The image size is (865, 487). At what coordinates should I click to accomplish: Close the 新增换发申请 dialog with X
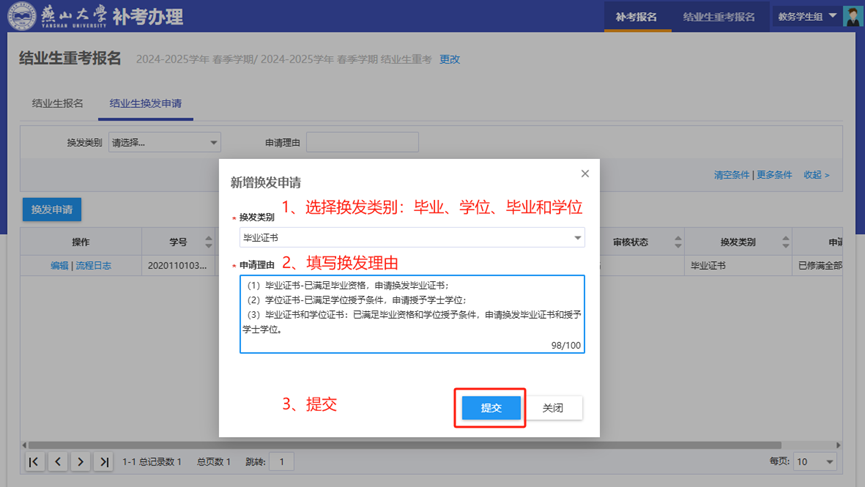coord(585,174)
